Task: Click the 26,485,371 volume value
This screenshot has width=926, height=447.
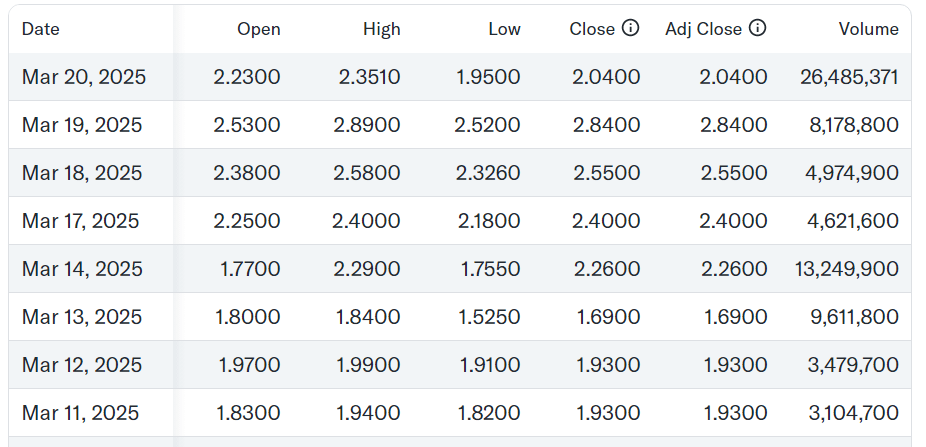Action: [849, 77]
